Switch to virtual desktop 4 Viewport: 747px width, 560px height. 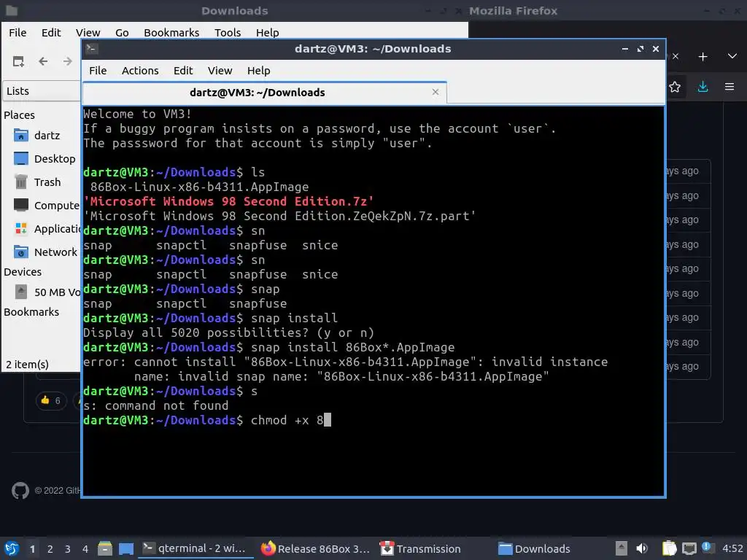tap(85, 549)
